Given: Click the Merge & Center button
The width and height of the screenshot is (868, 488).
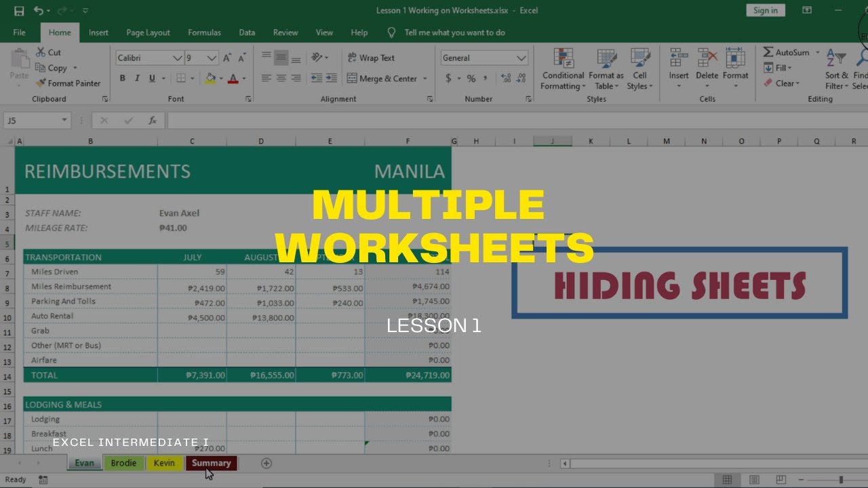Looking at the screenshot, I should 382,79.
